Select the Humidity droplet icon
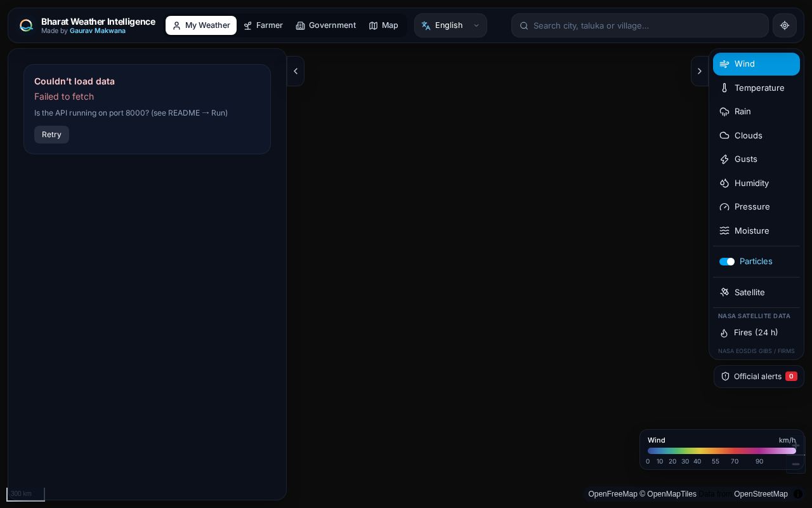The height and width of the screenshot is (508, 812). click(724, 184)
